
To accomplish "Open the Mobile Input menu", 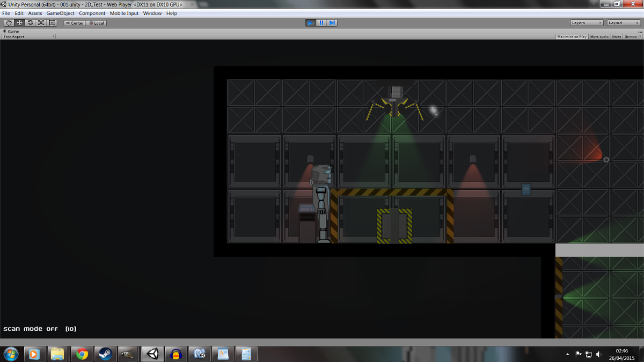I will [124, 13].
